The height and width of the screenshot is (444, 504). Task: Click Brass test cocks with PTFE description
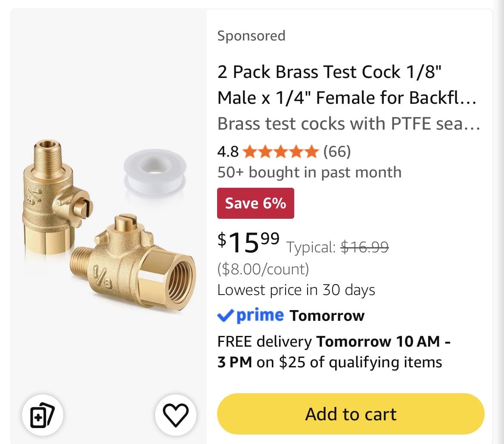[349, 123]
